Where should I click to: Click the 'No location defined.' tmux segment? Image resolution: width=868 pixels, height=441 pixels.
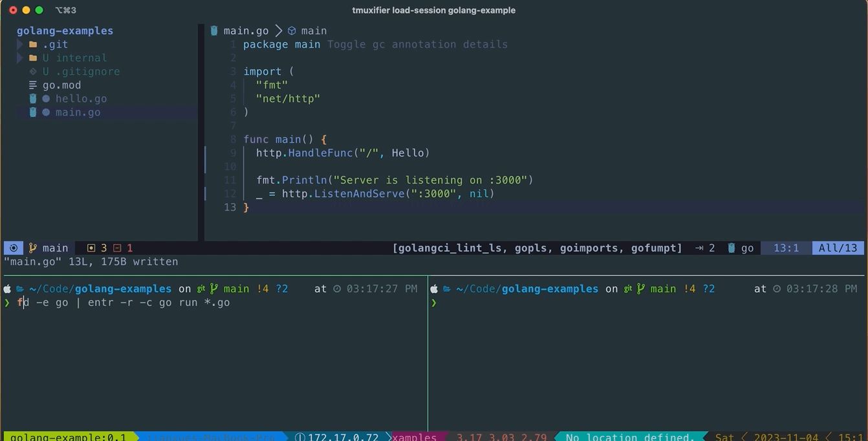pos(629,437)
